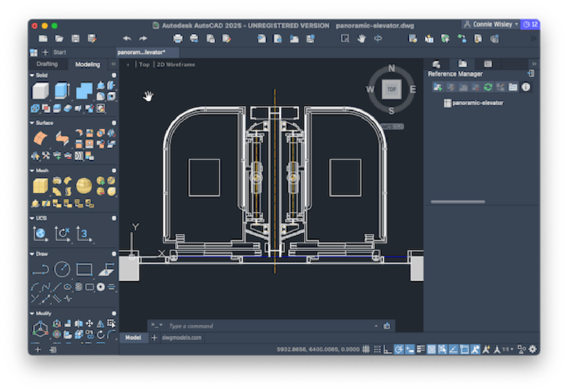Image resolution: width=568 pixels, height=392 pixels.
Task: Select the Circle tool in the Draw panel
Action: point(62,269)
